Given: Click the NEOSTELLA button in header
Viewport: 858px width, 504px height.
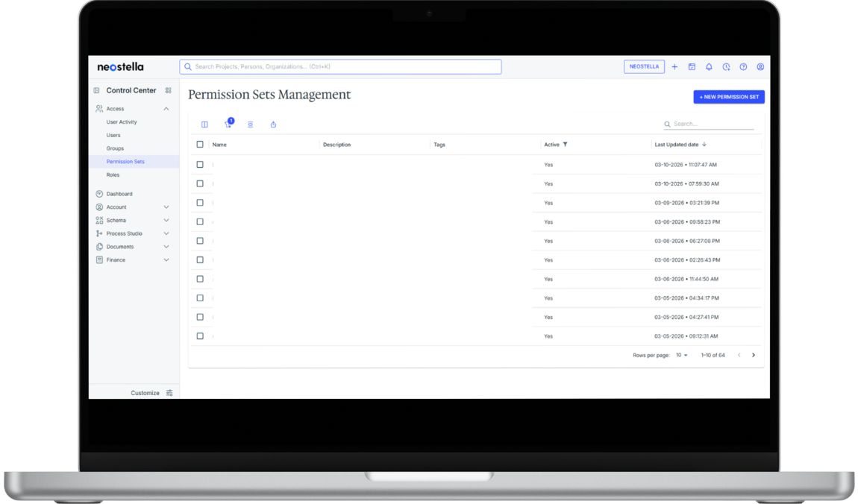Looking at the screenshot, I should (x=644, y=67).
